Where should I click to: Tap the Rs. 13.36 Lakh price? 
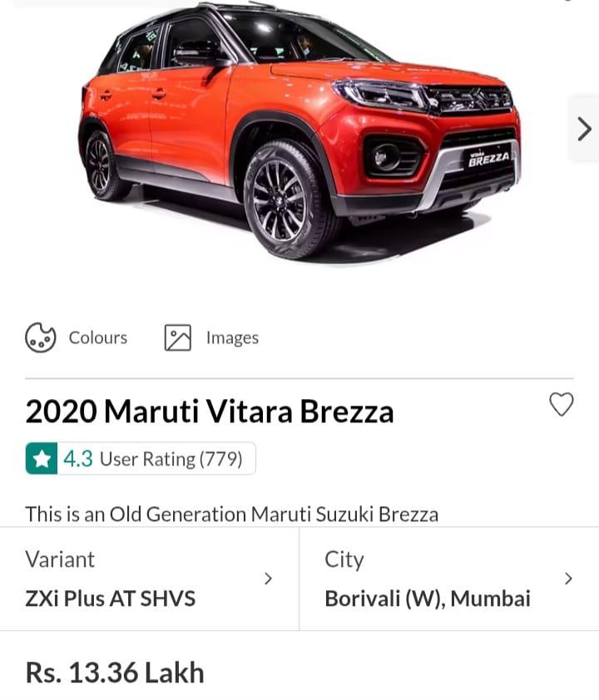115,673
